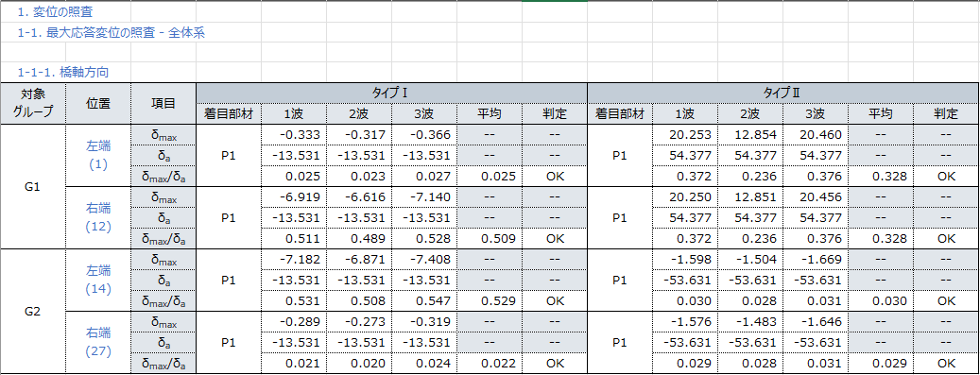The width and height of the screenshot is (980, 375).
Task: Select the 1-1. 最大応答変位の照査 - 全体系 heading
Action: [112, 33]
